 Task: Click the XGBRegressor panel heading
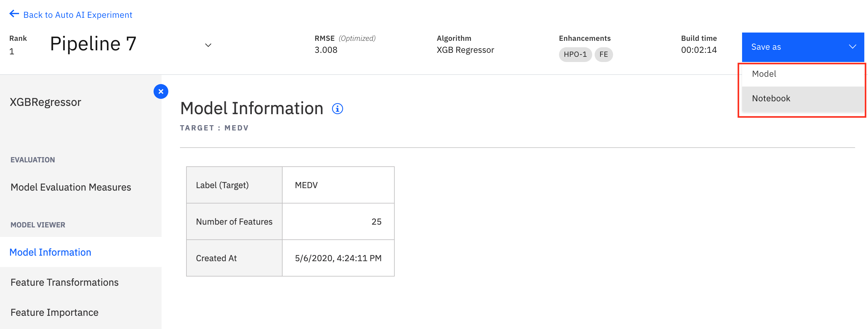[x=45, y=102]
